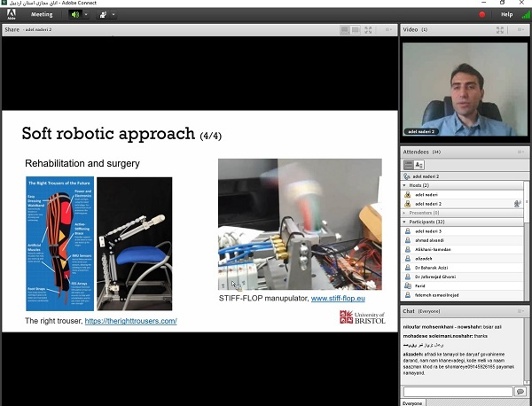532x406 pixels.
Task: Open the status options dropdown arrow
Action: 113,14
